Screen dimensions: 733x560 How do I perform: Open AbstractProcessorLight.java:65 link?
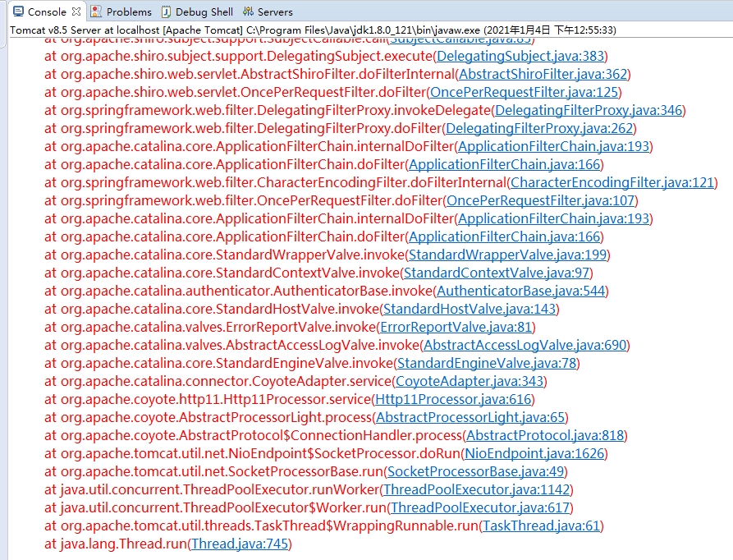click(x=471, y=417)
